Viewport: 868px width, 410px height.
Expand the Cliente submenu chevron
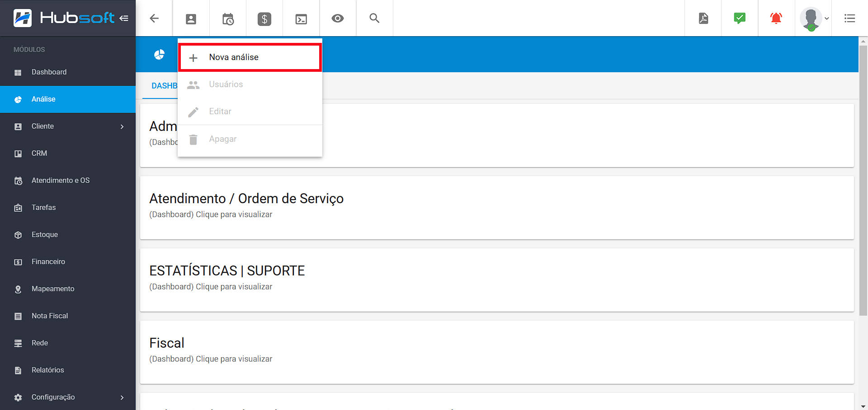pos(122,126)
